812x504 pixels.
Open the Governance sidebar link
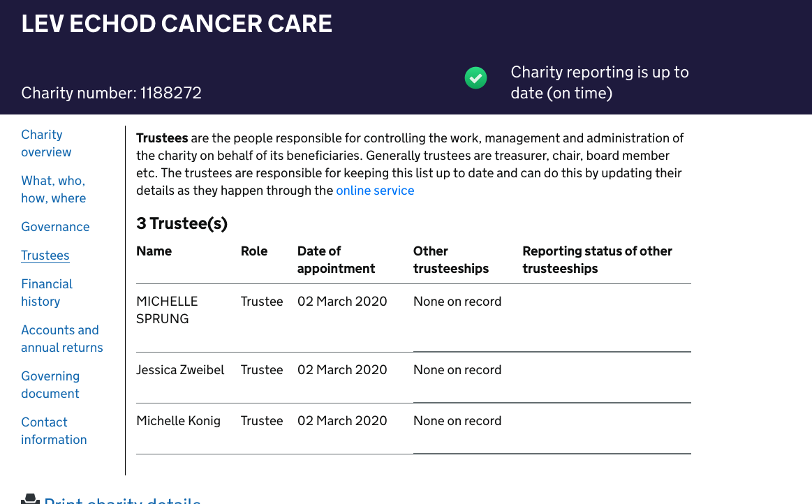point(55,227)
